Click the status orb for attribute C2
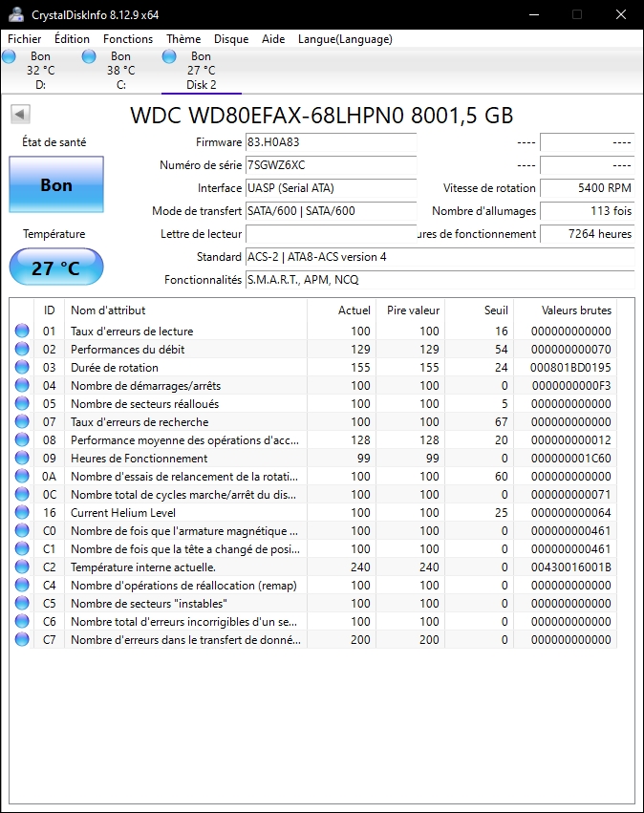 coord(22,567)
